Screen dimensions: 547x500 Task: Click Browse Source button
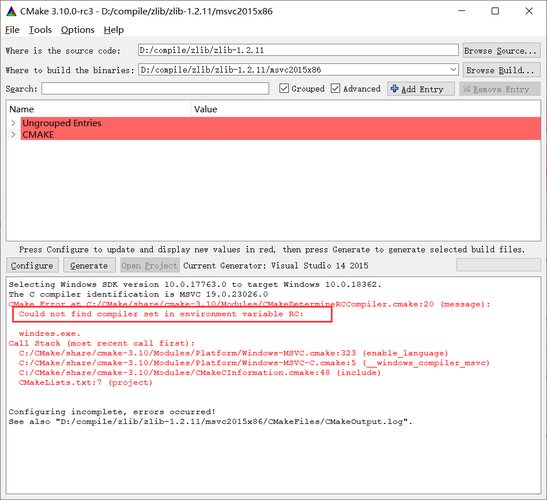[x=501, y=51]
